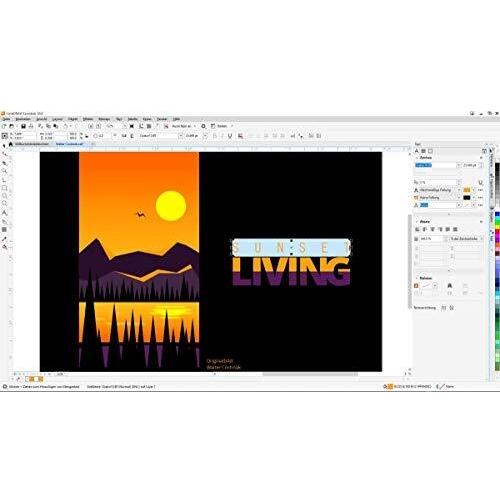Open font list dropdown in Text docker
This screenshot has height=500, width=500.
458,165
